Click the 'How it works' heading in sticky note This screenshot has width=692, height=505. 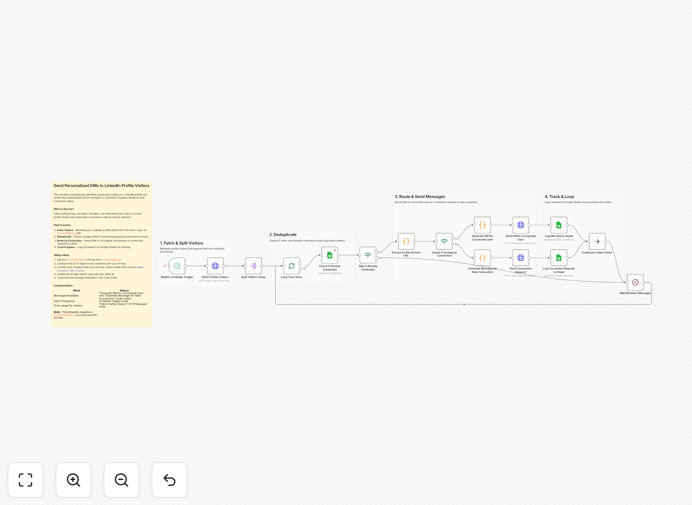(x=62, y=225)
